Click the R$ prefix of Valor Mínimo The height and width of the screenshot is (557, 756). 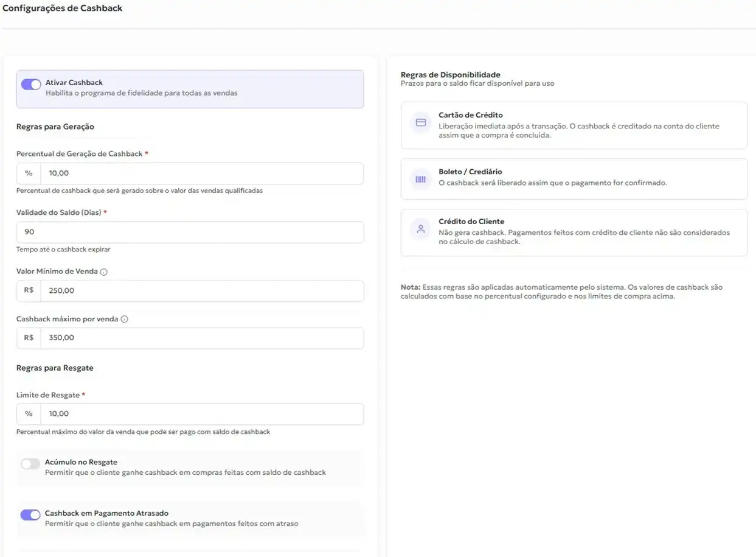[28, 290]
